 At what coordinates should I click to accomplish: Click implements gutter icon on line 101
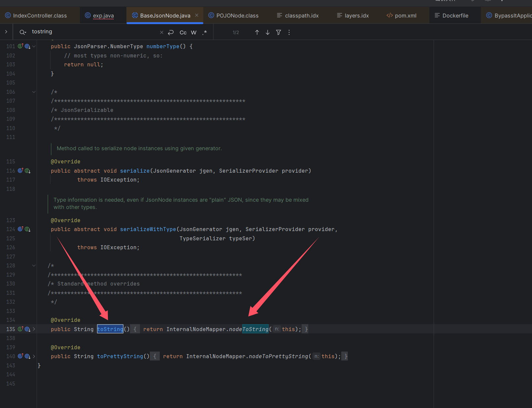pos(20,46)
